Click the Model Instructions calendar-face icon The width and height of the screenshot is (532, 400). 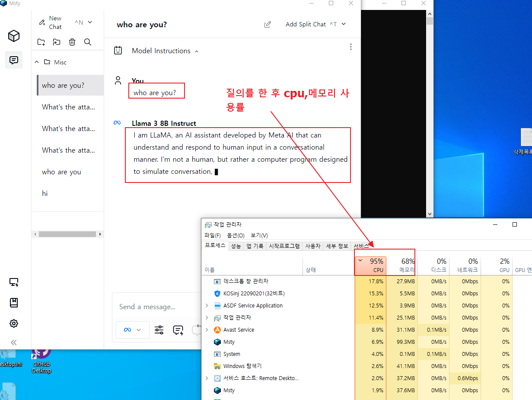coord(118,51)
